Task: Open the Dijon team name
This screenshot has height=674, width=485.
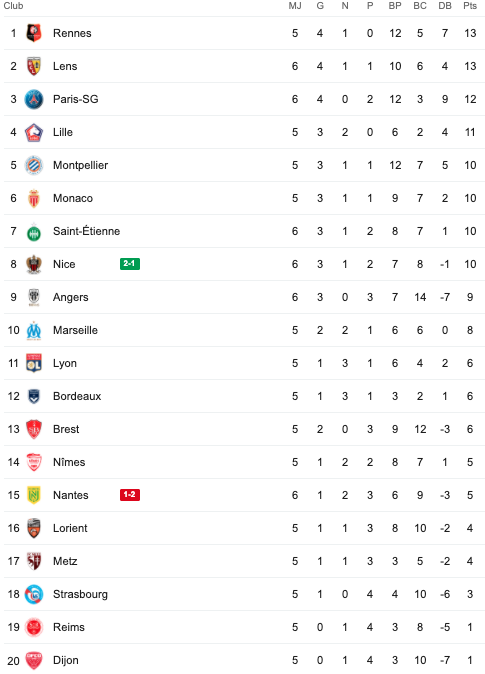Action: [x=66, y=660]
